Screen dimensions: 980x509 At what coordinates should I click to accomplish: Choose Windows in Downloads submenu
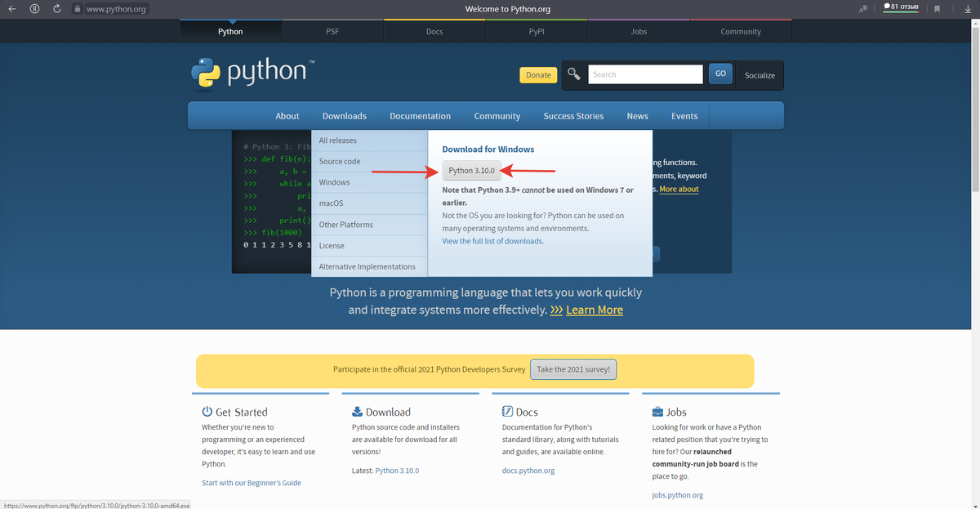point(369,183)
